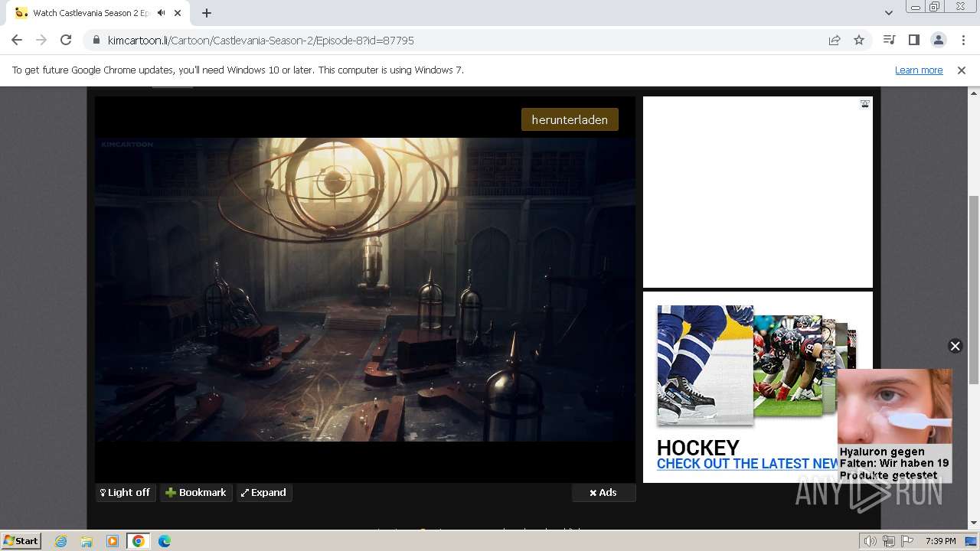Click the address bar URL

point(260,40)
